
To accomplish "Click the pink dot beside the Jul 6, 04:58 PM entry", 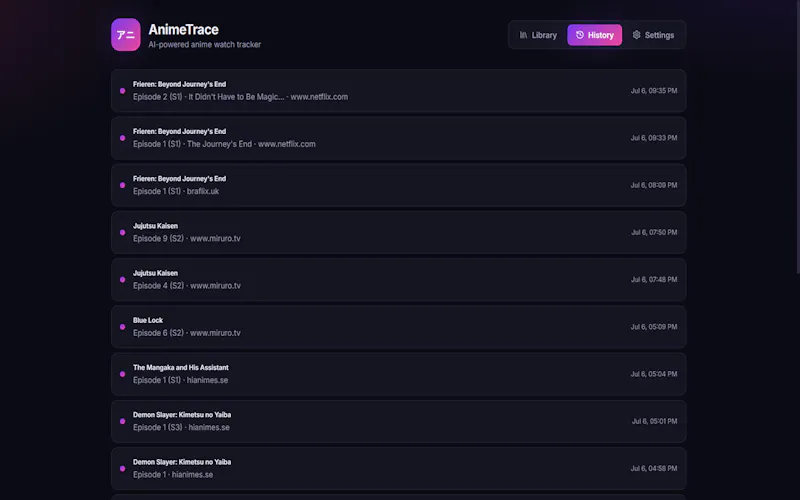I will point(122,468).
